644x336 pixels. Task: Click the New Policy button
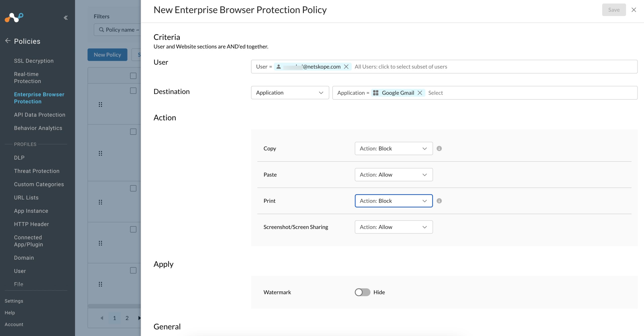point(107,55)
